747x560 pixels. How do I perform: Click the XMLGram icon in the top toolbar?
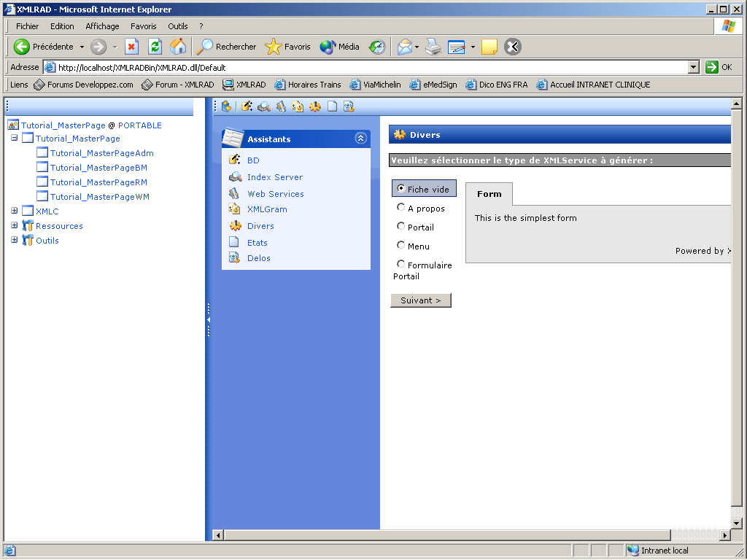298,106
